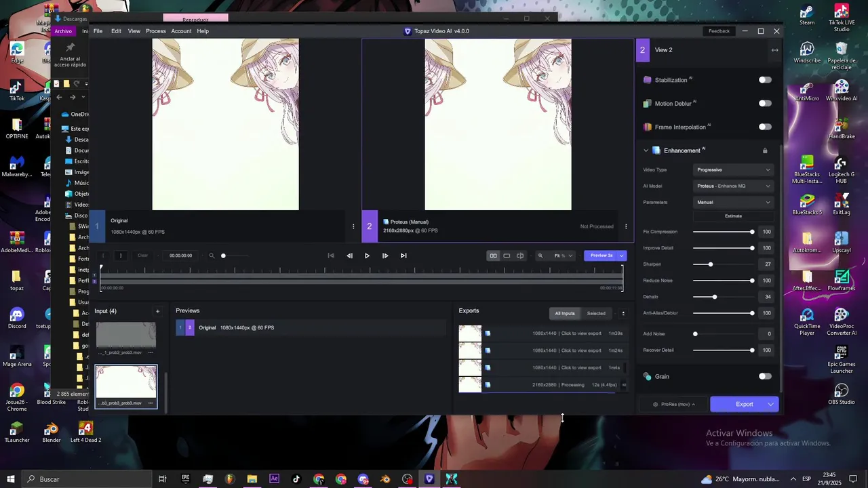Click the timecode field 00:00:00:00
The width and height of the screenshot is (868, 488).
(x=180, y=256)
